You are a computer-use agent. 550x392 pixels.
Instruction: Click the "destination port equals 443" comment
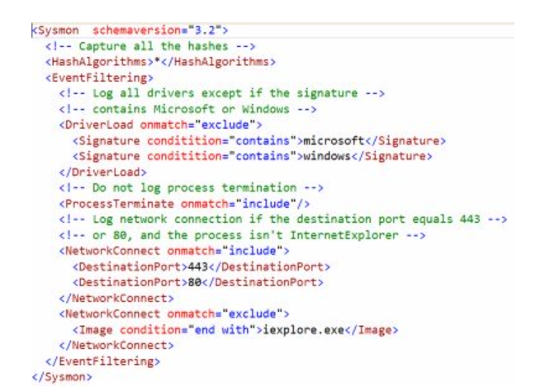(x=283, y=220)
